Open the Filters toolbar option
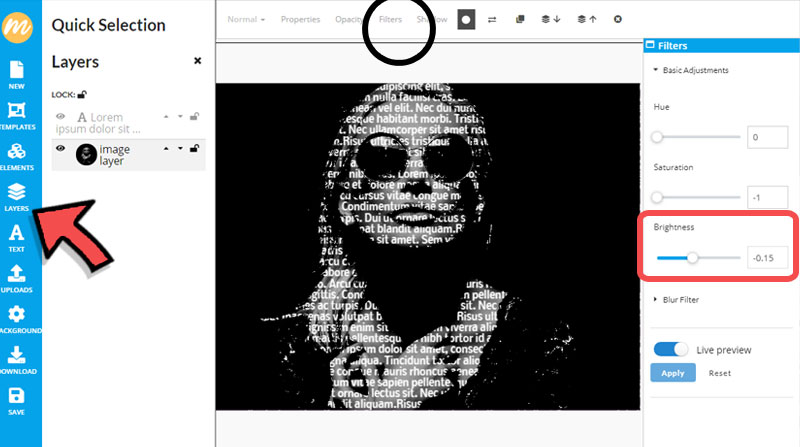Image resolution: width=800 pixels, height=447 pixels. 390,19
